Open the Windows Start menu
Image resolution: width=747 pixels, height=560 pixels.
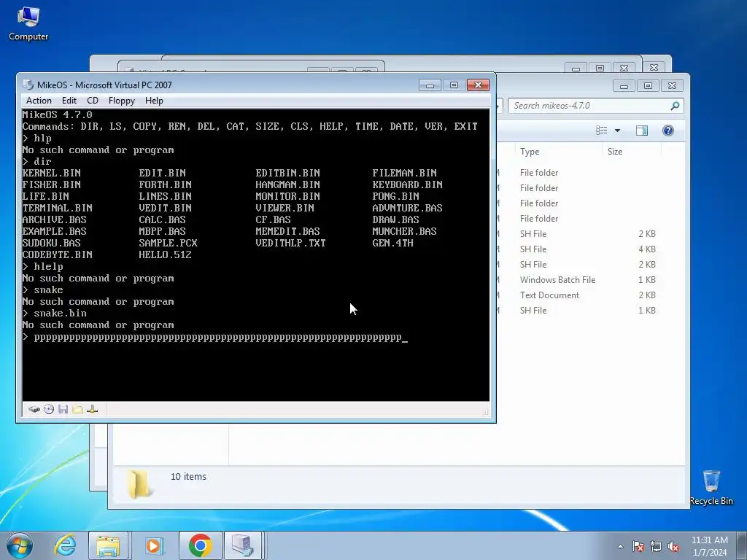point(20,545)
